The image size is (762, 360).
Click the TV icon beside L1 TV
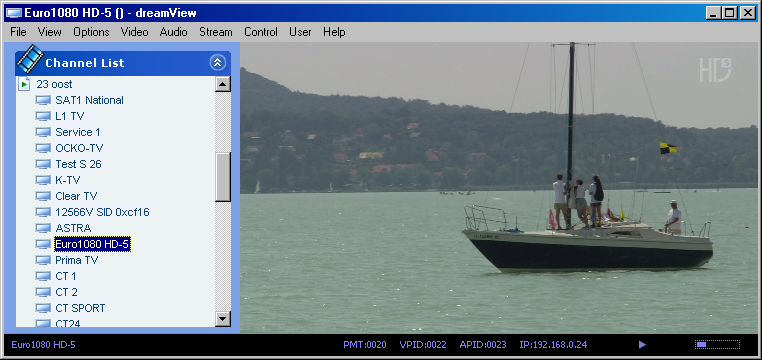[43, 117]
